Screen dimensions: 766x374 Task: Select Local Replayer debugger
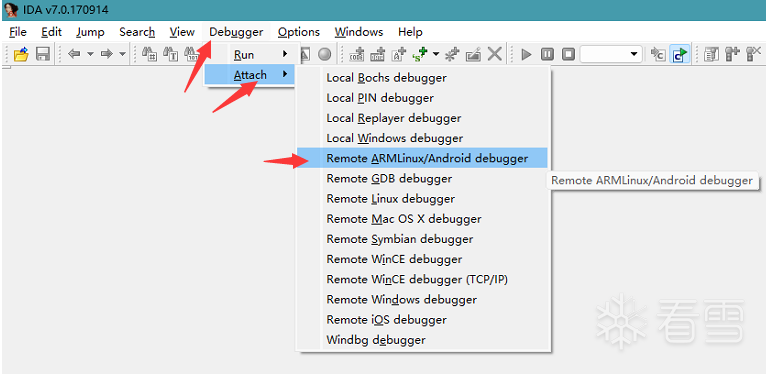pyautogui.click(x=423, y=118)
